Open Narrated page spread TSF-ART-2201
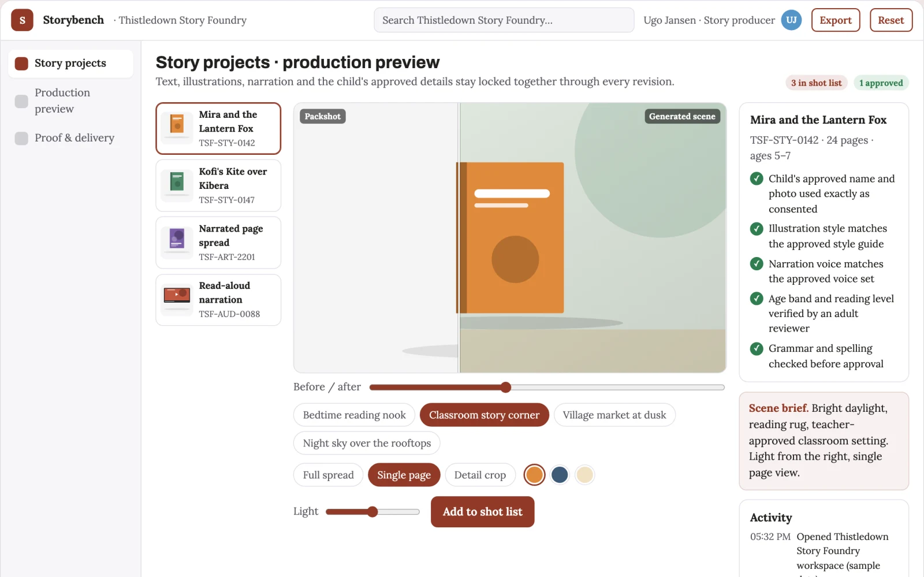Screen dimensions: 924x577 point(218,243)
